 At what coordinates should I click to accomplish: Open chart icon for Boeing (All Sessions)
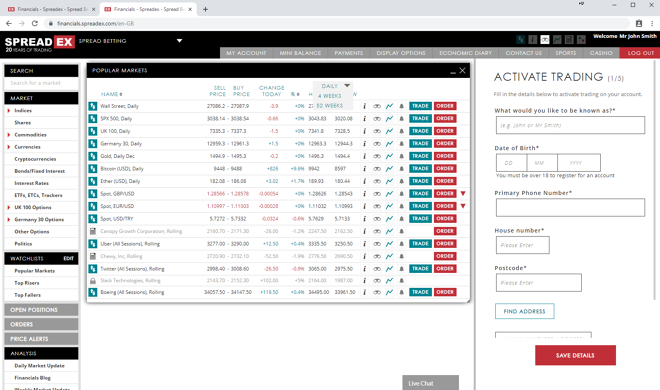pos(389,292)
